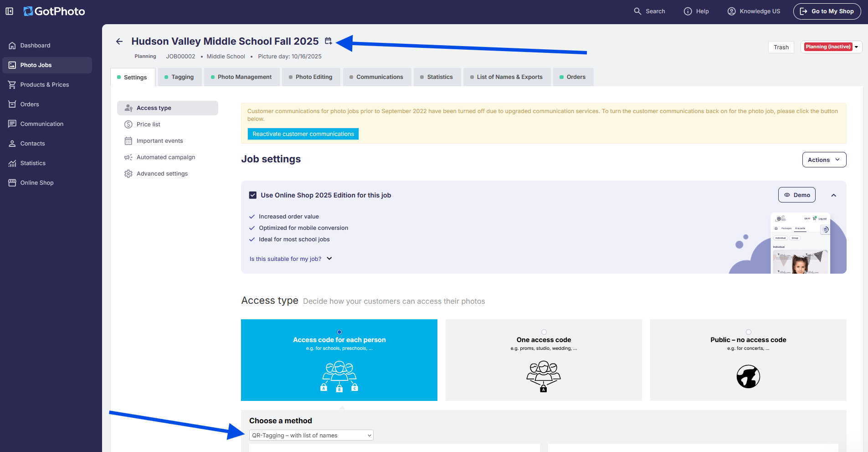Open the QR-Tagging method dropdown

click(x=311, y=435)
